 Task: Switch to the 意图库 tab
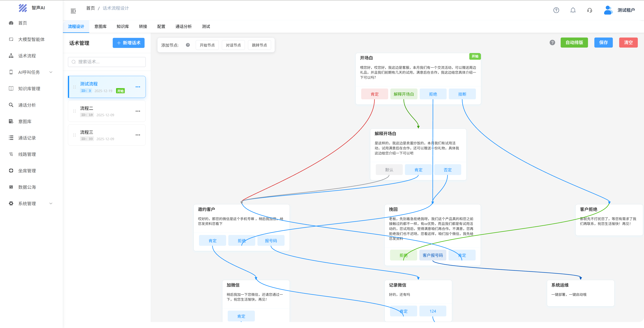(x=100, y=26)
